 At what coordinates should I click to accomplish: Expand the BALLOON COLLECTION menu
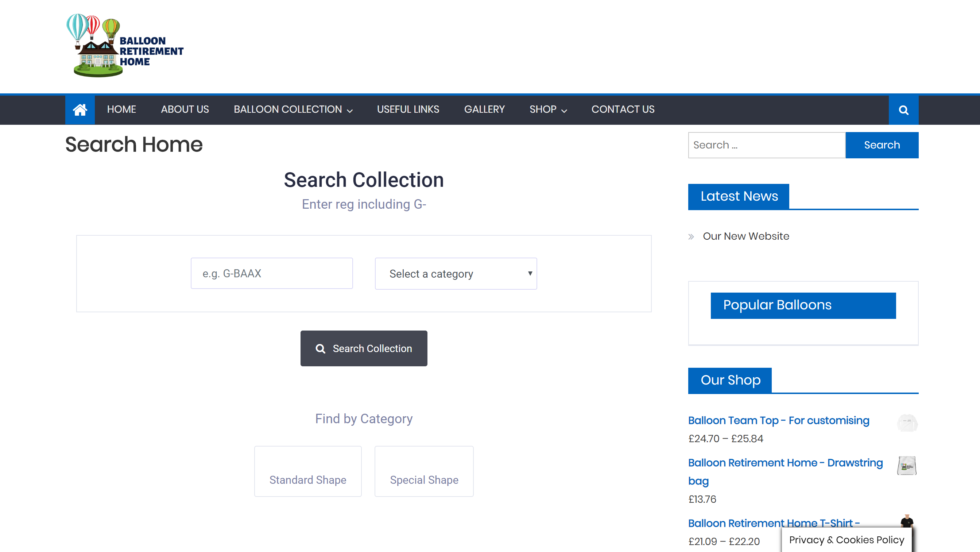(293, 110)
